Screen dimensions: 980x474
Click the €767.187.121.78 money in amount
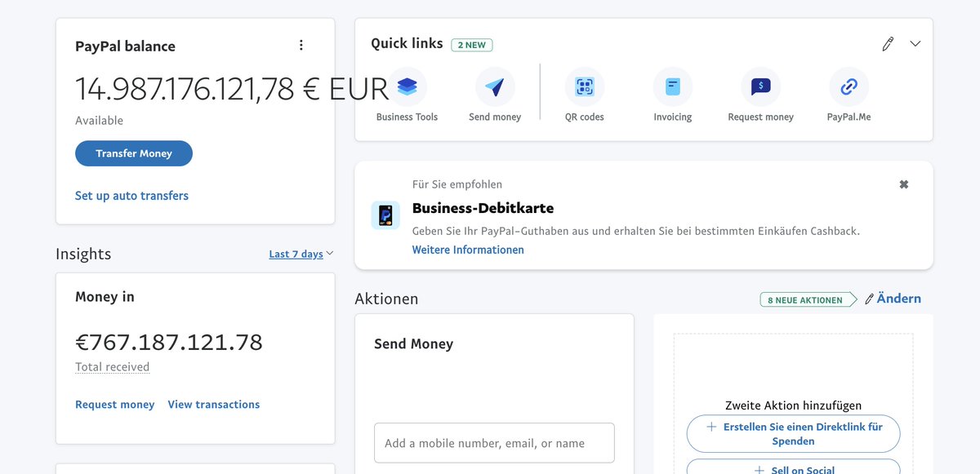pos(169,342)
